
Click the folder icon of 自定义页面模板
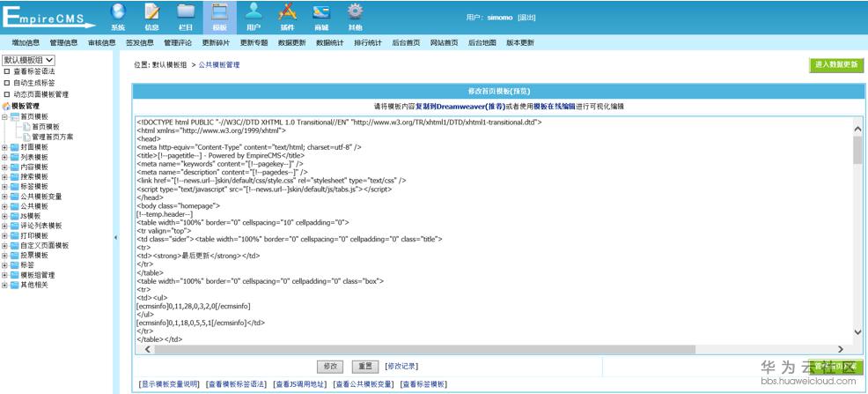[14, 246]
